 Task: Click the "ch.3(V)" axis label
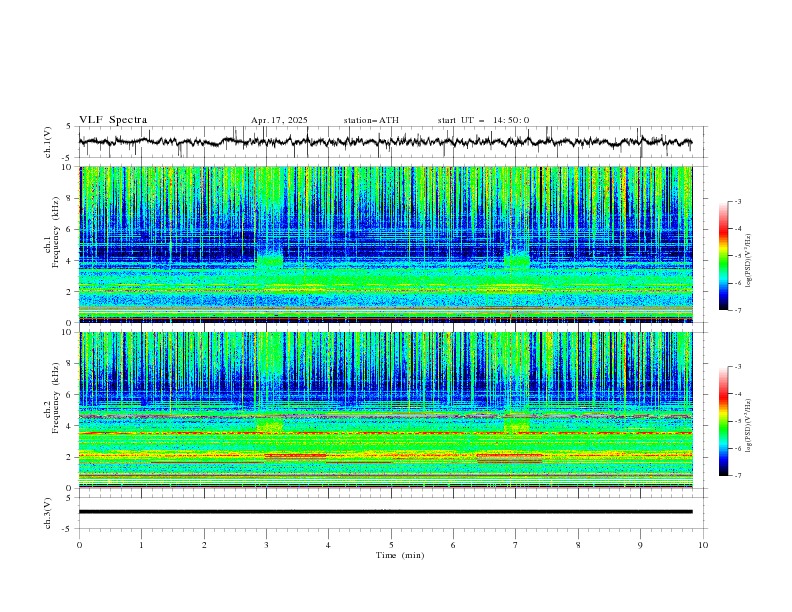(x=48, y=513)
